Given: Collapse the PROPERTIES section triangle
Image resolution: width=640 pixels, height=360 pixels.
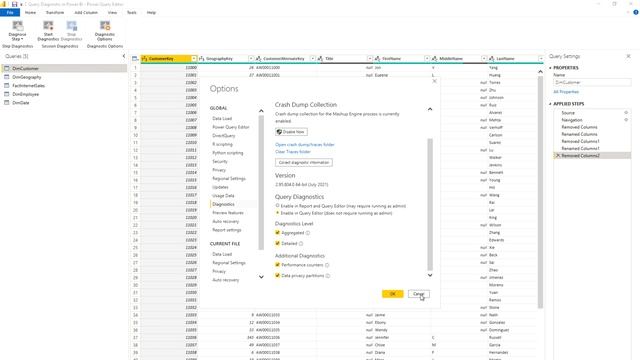Looking at the screenshot, I should 550,68.
